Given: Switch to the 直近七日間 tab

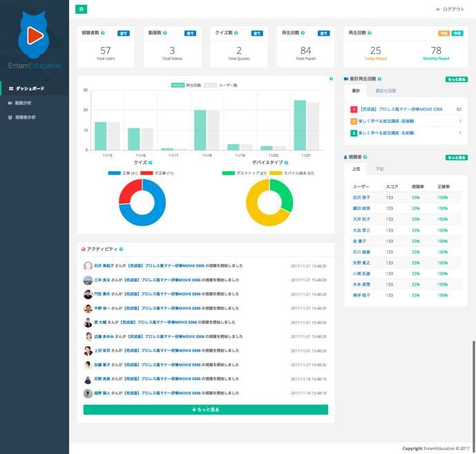Looking at the screenshot, I should 385,91.
